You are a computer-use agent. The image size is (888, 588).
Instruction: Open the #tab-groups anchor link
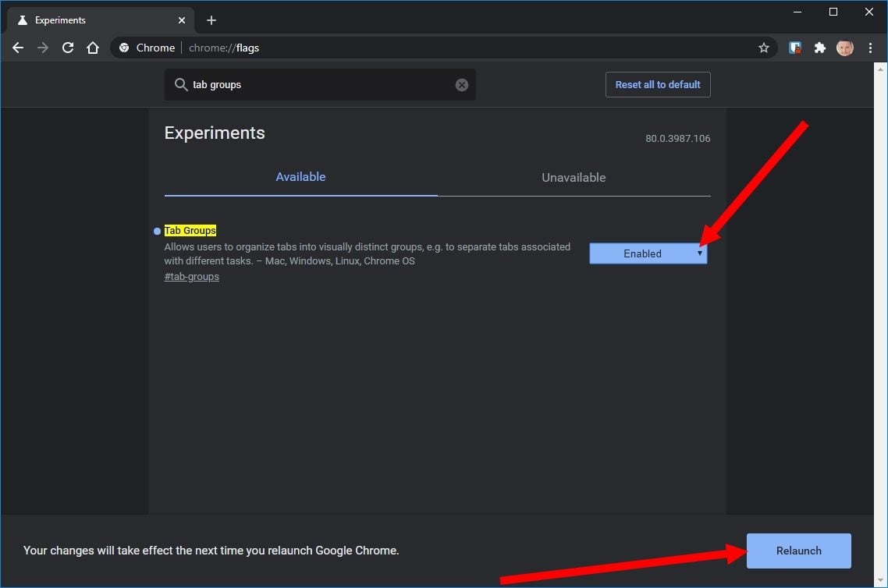[x=191, y=277]
